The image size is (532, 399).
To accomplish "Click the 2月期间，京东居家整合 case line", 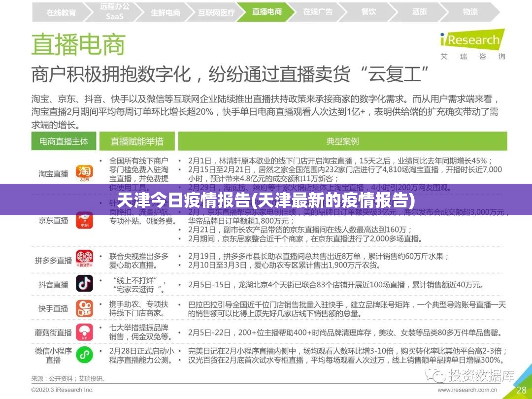I will (305, 239).
